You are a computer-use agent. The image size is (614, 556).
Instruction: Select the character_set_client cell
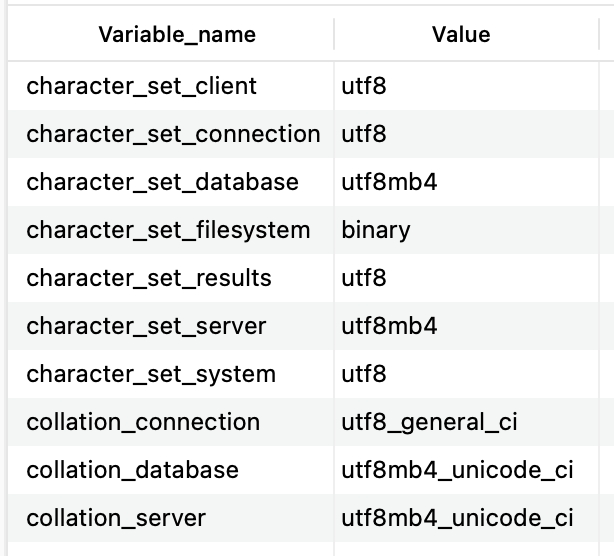tap(142, 86)
